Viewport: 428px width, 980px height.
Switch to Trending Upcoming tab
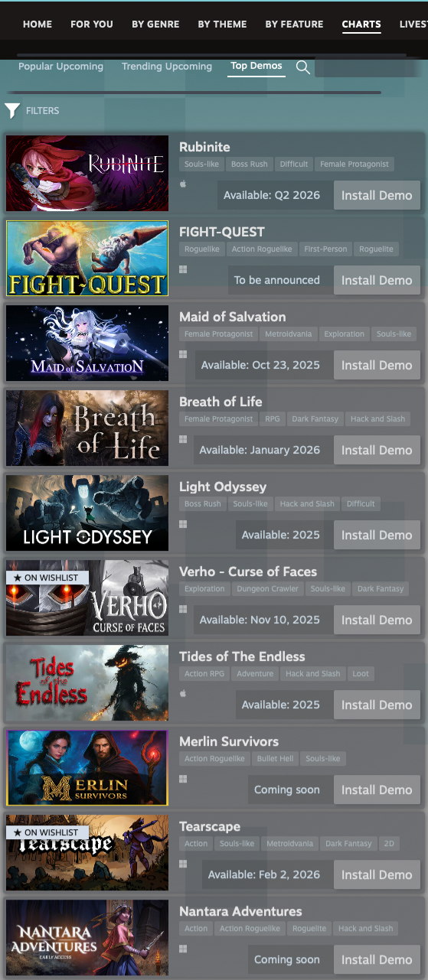coord(167,67)
